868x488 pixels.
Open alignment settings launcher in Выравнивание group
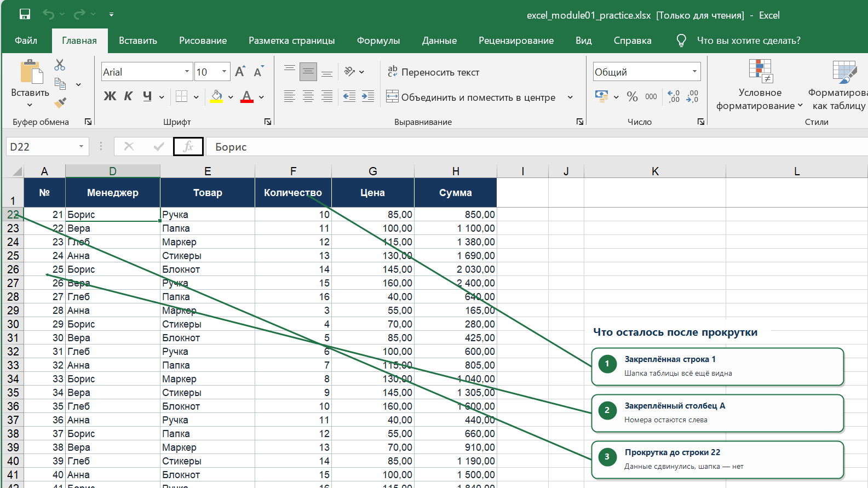tap(580, 122)
